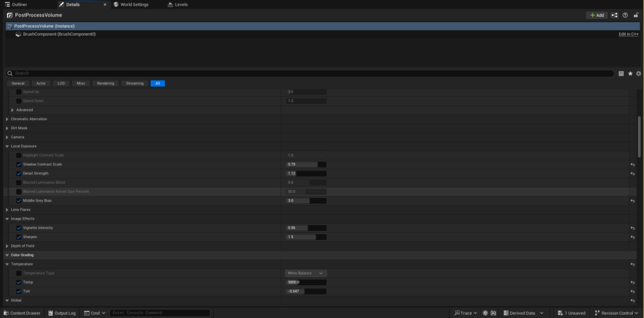Click the Edit in C++ link

(x=629, y=34)
